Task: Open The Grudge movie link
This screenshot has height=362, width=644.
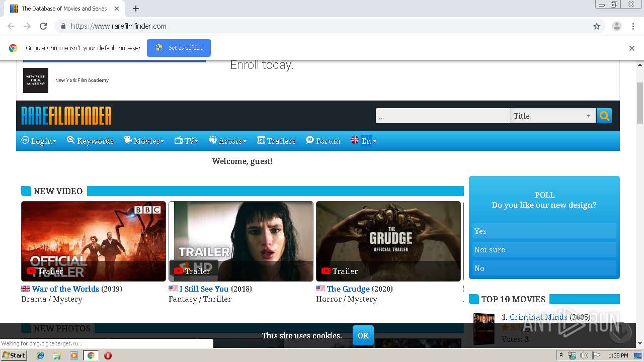Action: click(x=348, y=289)
